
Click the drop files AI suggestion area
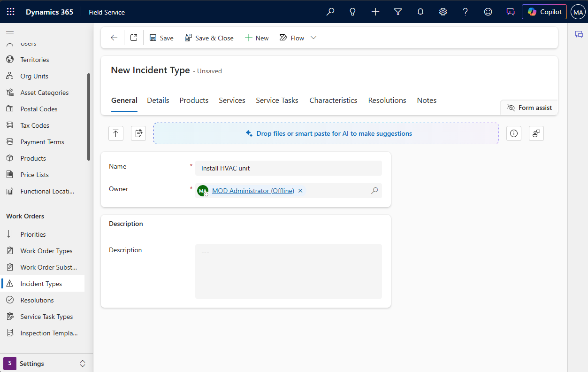[326, 133]
